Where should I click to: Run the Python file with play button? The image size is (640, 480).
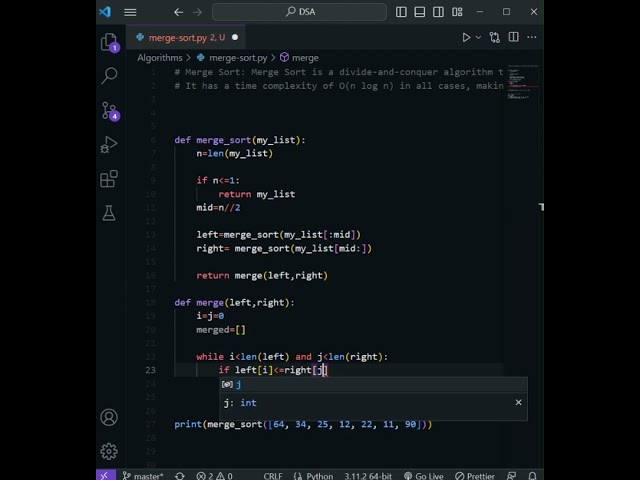(466, 38)
